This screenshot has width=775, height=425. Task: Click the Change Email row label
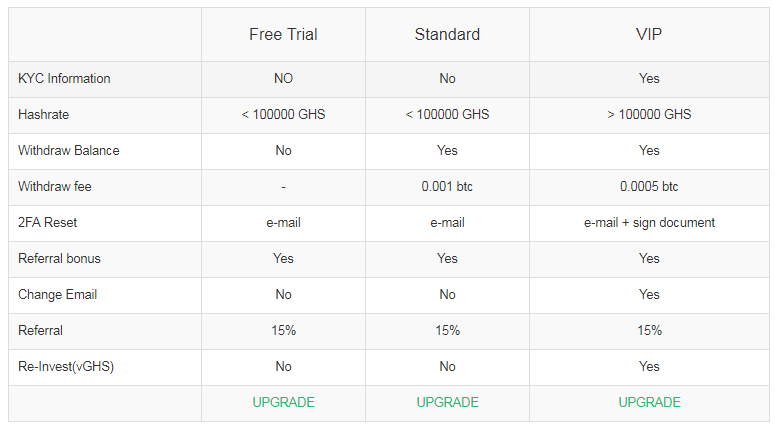[57, 295]
